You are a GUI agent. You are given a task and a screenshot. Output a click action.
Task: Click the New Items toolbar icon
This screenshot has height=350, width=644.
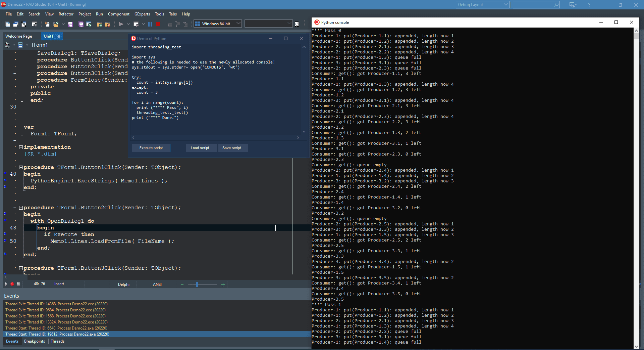tap(8, 24)
